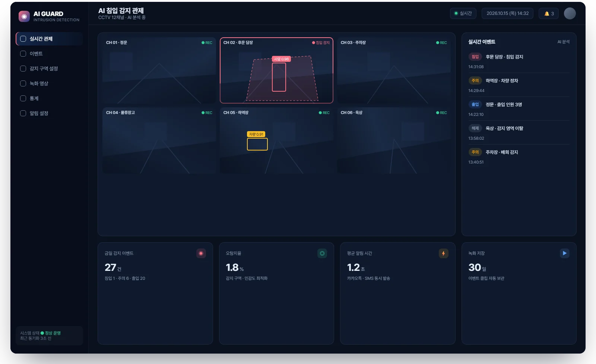596x364 pixels.
Task: Open the CH 02 · 후문 담장 camera feed
Action: point(276,70)
